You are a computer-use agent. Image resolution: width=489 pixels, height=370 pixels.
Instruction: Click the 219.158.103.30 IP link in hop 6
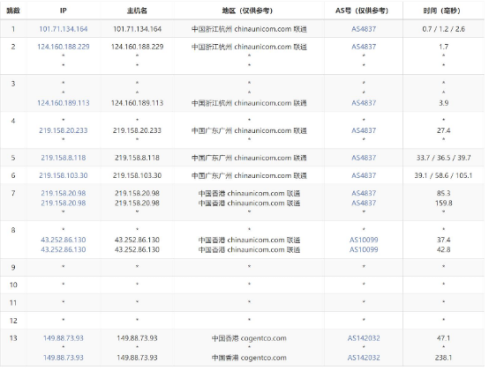63,175
